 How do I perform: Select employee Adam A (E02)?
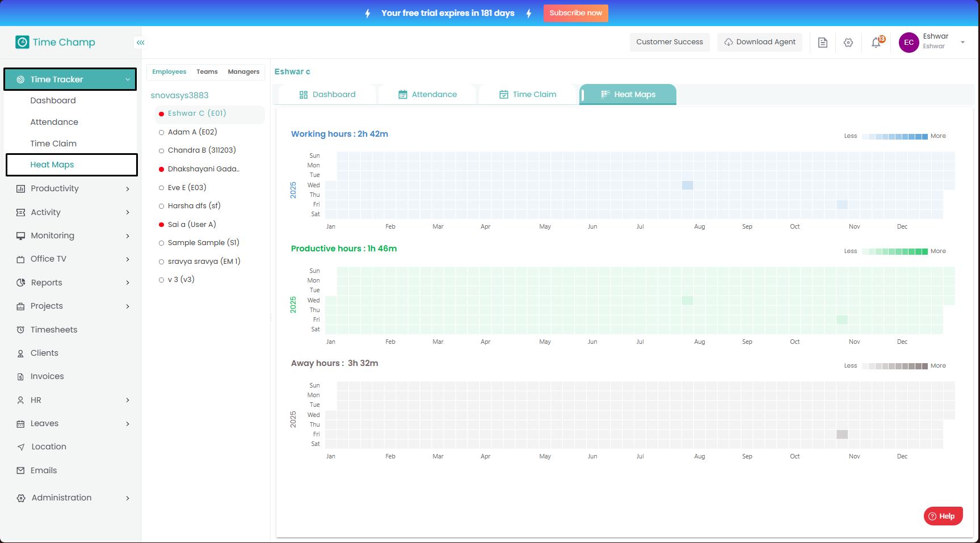(x=192, y=132)
